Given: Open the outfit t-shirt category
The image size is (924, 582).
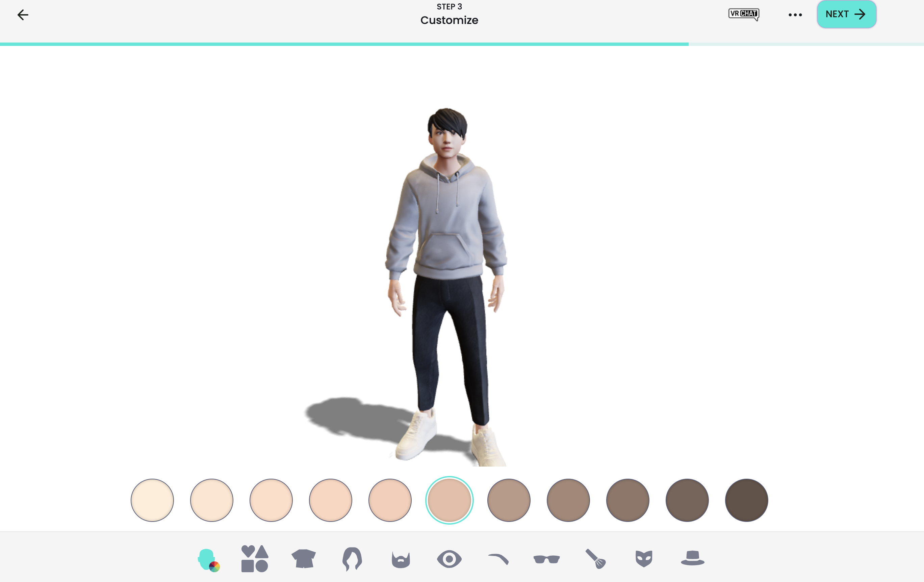Looking at the screenshot, I should tap(303, 559).
